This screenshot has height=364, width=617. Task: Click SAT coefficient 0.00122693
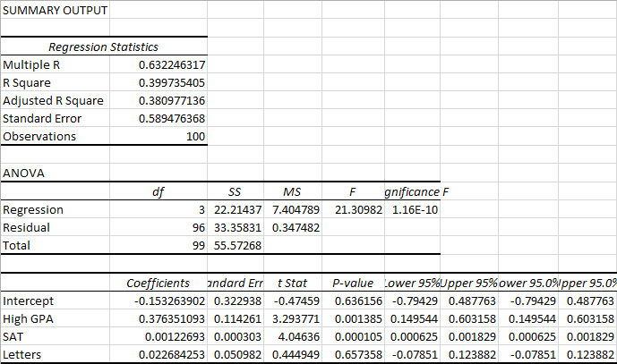click(159, 336)
